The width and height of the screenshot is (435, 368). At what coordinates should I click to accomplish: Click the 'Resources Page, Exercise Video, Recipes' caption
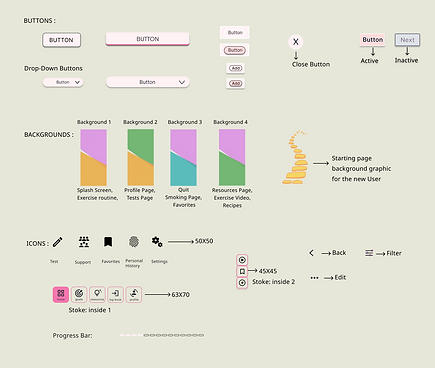click(232, 198)
